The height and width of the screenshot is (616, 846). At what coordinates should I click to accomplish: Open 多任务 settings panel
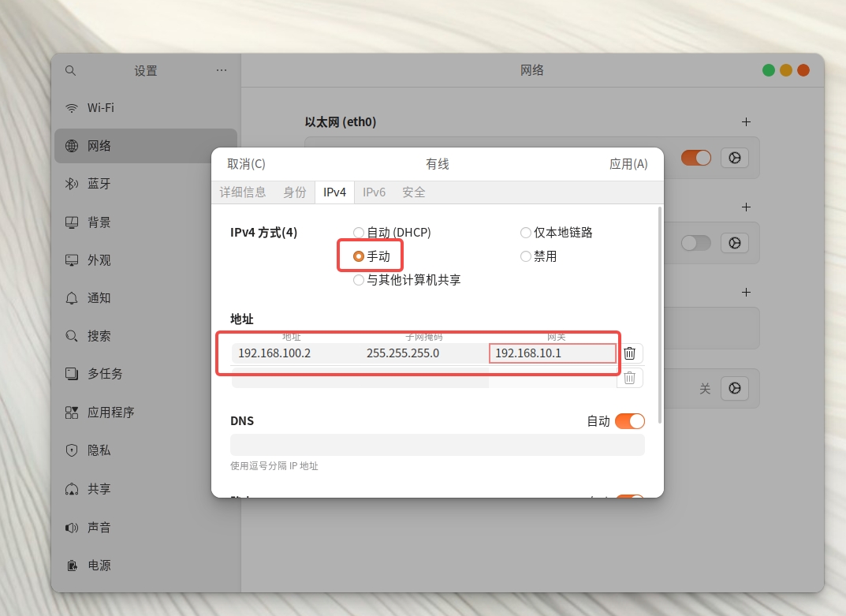click(x=146, y=374)
